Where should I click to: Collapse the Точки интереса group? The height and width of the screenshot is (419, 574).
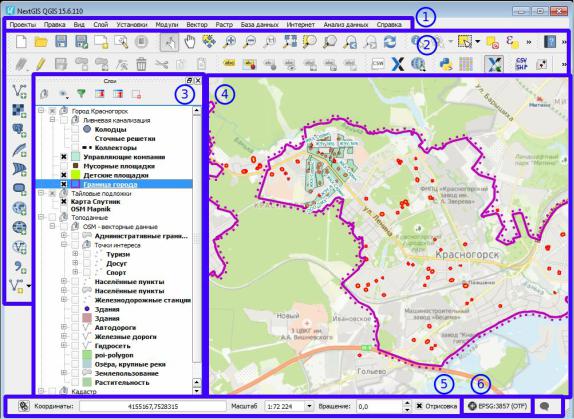pyautogui.click(x=64, y=244)
